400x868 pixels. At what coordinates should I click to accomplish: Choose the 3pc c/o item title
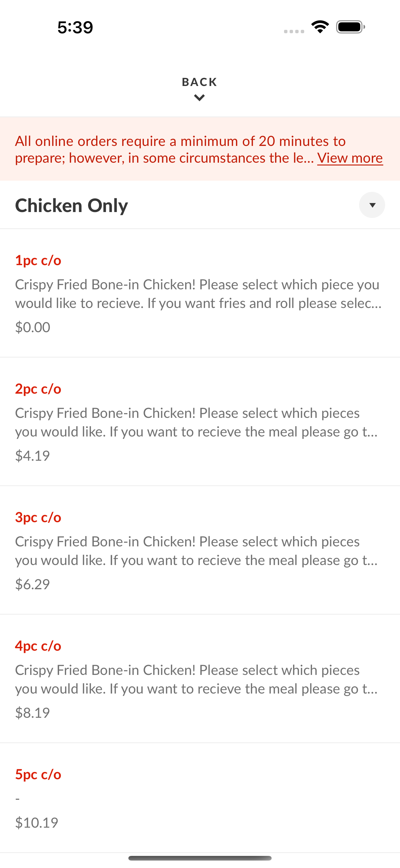(38, 517)
